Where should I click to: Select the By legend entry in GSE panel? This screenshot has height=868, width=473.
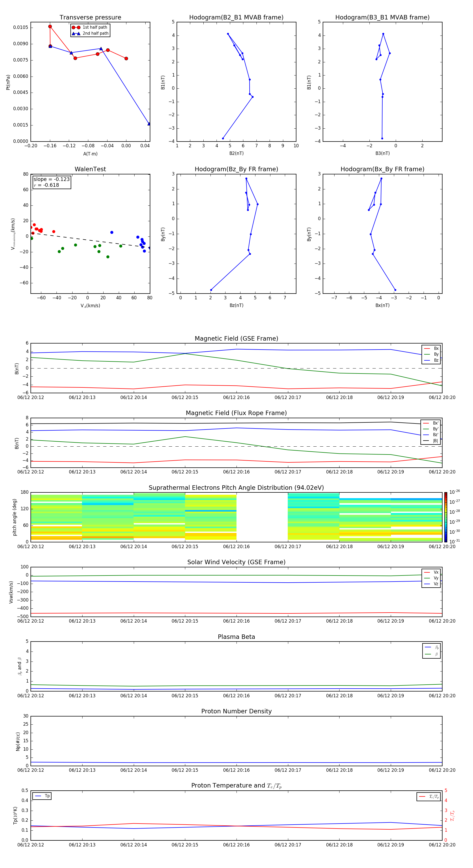[431, 354]
